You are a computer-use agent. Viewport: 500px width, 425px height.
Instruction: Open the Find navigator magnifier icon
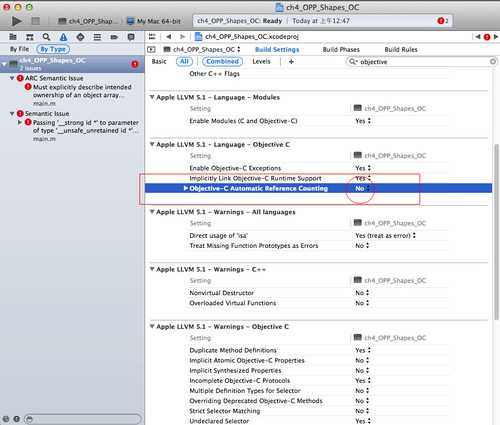click(47, 37)
